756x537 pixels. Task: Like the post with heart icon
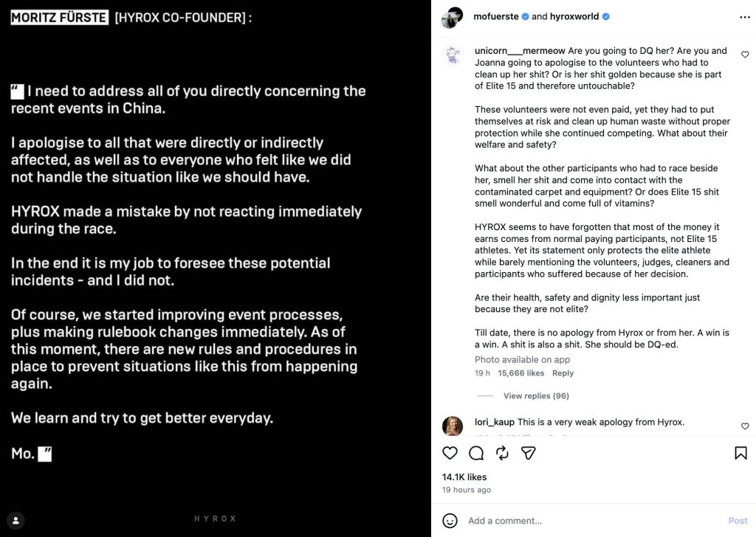tap(450, 453)
